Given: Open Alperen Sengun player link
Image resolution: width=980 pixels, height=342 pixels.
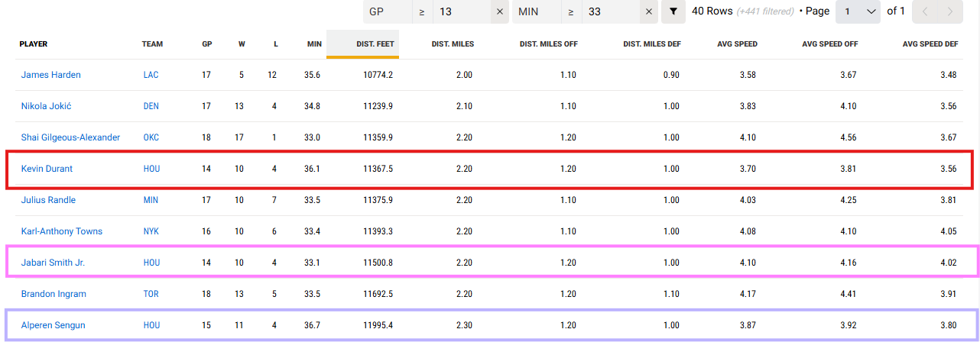Looking at the screenshot, I should click(x=54, y=325).
